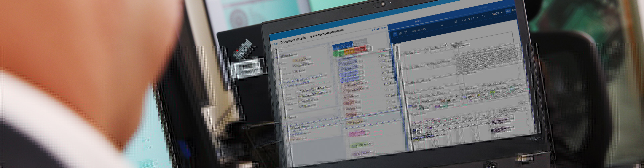
Task: Click the document Id text
Action: [327, 33]
